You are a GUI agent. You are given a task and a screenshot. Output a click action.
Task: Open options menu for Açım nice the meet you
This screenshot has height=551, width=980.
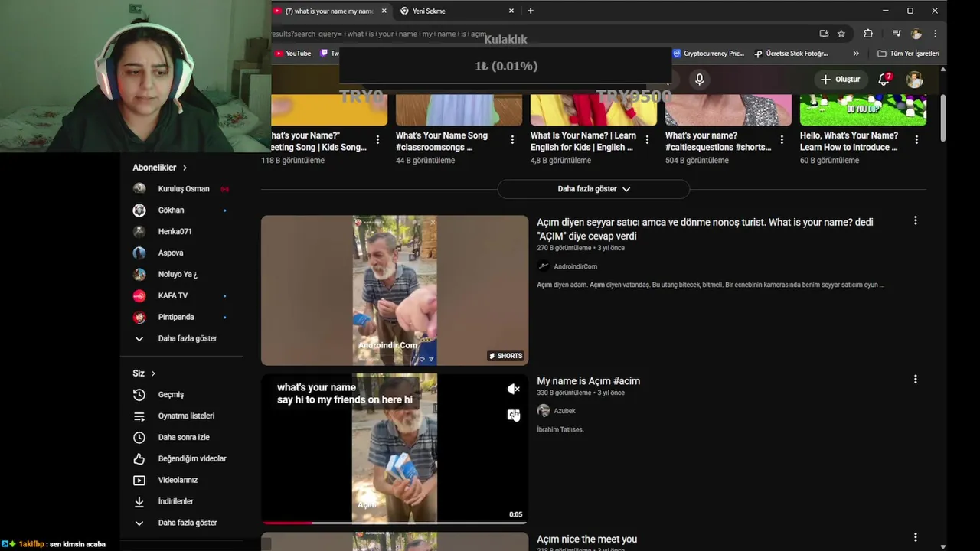pos(915,537)
